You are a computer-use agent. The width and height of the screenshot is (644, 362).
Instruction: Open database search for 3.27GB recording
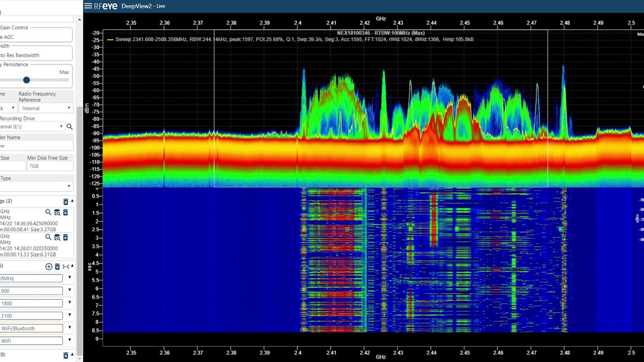point(57,213)
